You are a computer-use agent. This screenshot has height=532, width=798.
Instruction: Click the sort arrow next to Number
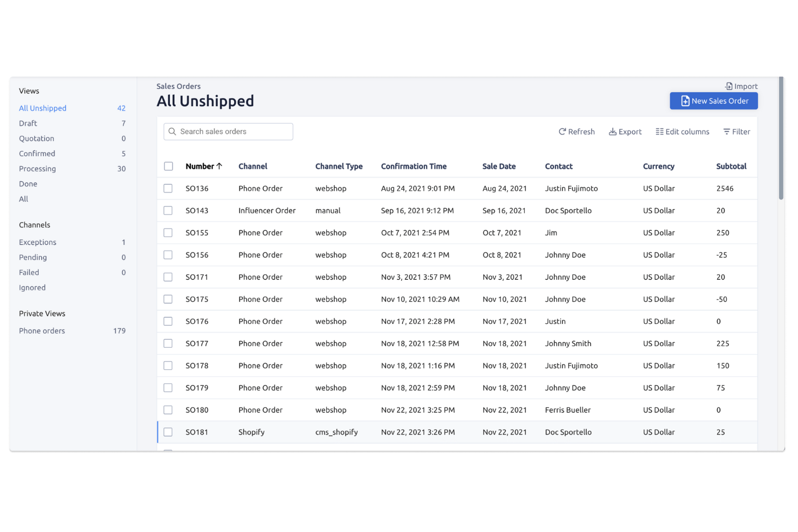pos(219,165)
